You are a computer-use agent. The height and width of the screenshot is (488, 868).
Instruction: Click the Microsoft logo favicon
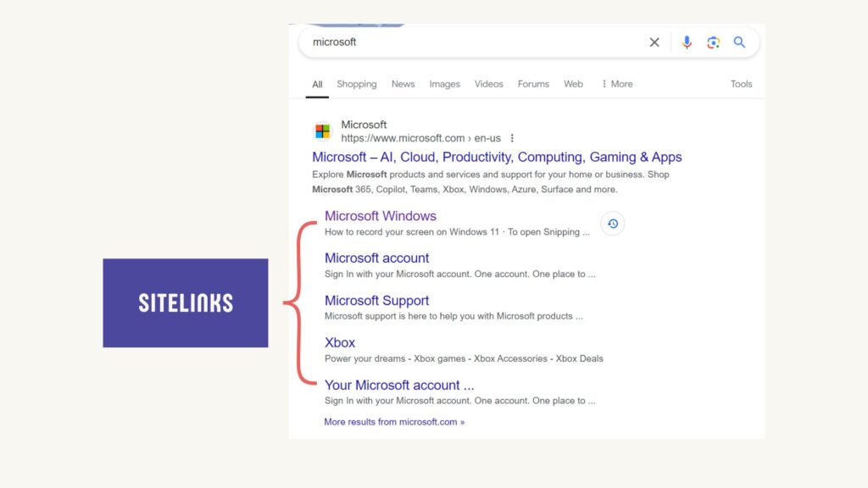[x=323, y=131]
